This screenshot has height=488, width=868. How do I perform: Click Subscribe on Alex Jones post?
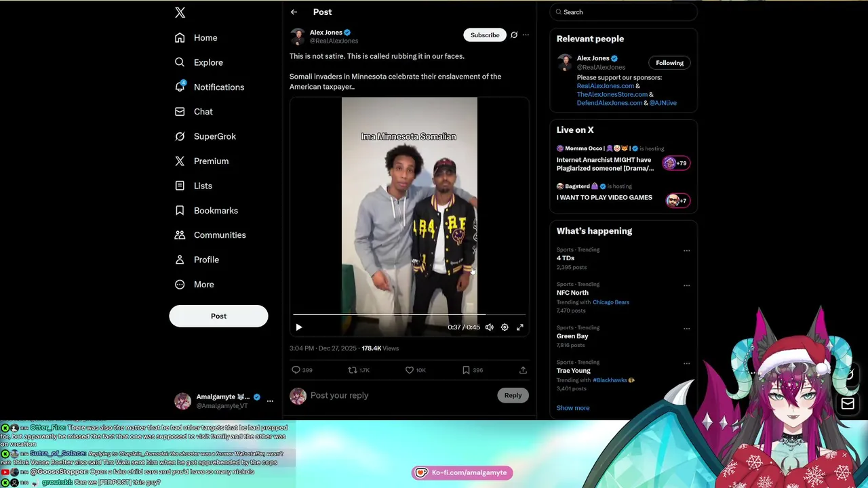(485, 35)
